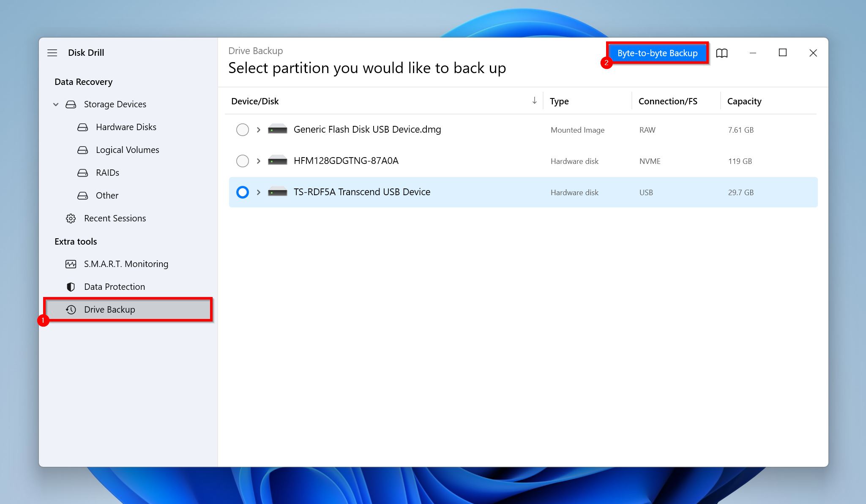
Task: Expand the TS-RDF5A Transcend USB Device row
Action: (258, 191)
